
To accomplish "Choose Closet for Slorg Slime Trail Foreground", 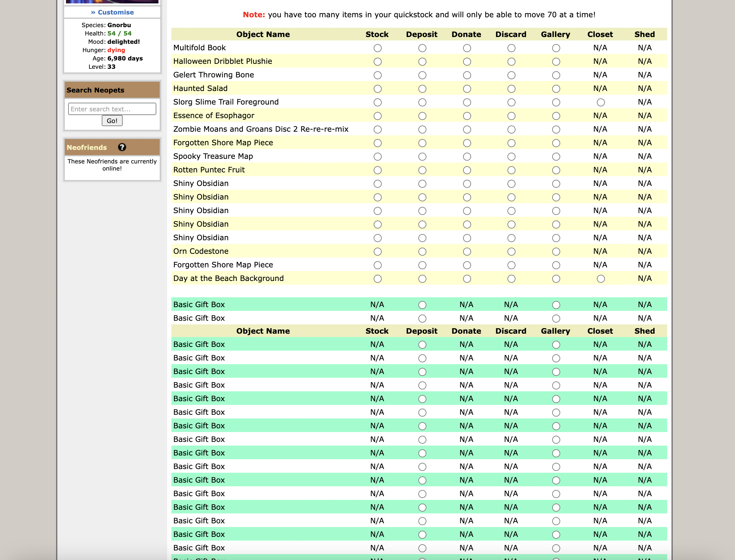I will pyautogui.click(x=600, y=103).
